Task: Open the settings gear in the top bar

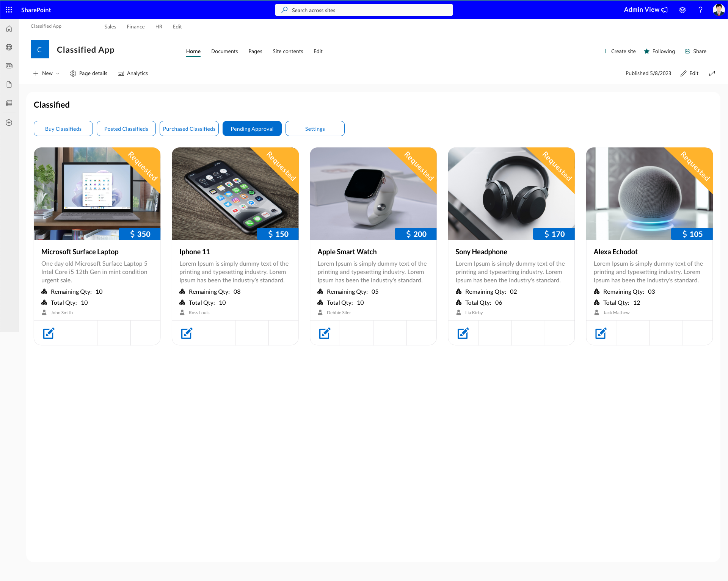Action: click(x=682, y=10)
